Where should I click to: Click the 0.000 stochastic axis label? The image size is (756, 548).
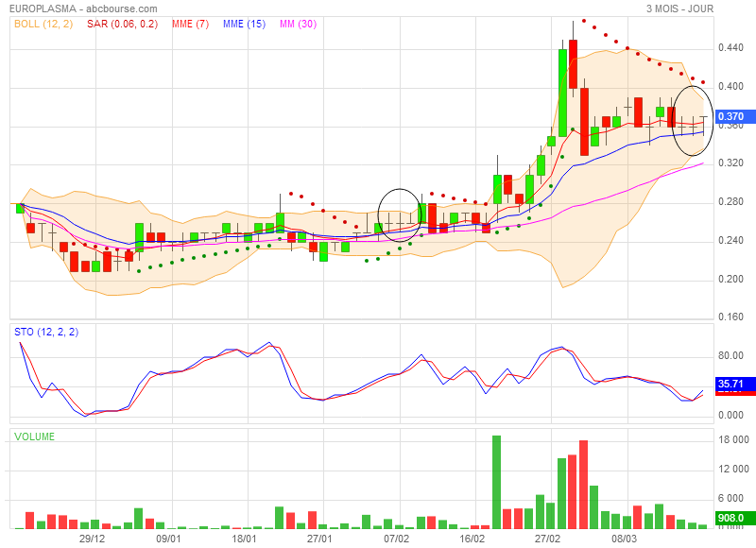[730, 415]
